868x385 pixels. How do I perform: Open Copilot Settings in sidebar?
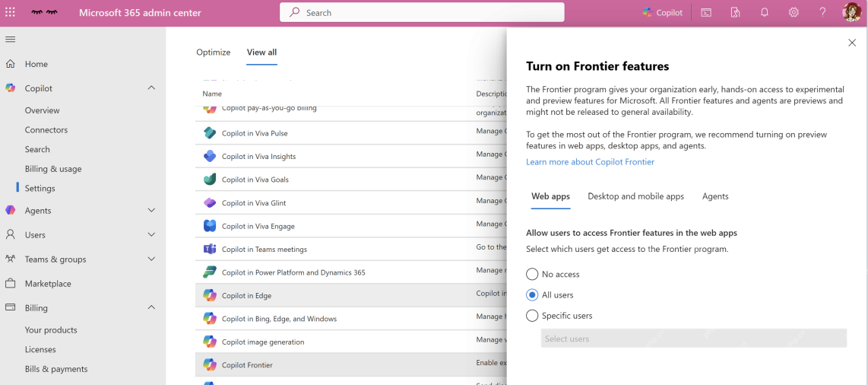[40, 188]
